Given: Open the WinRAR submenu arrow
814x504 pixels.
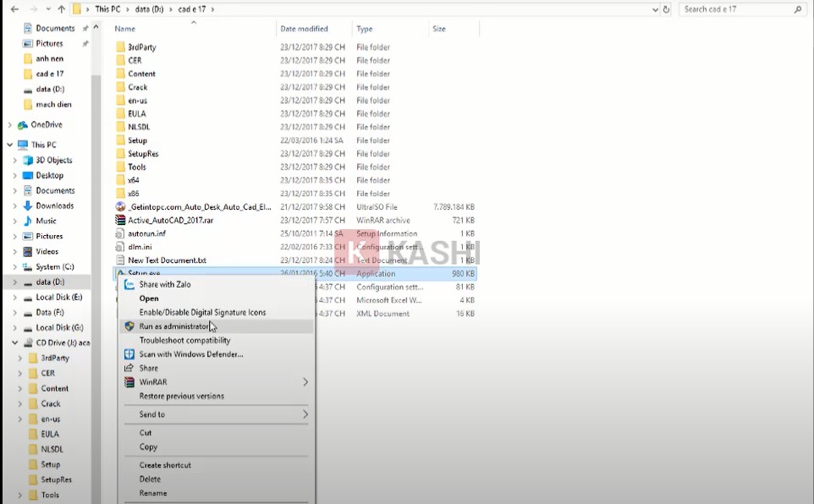Looking at the screenshot, I should (305, 382).
